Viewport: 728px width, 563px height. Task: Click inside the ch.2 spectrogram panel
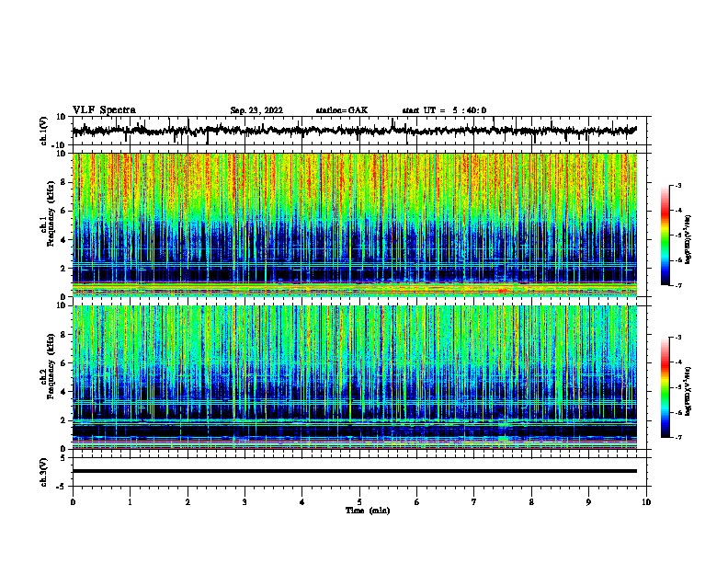[354, 377]
